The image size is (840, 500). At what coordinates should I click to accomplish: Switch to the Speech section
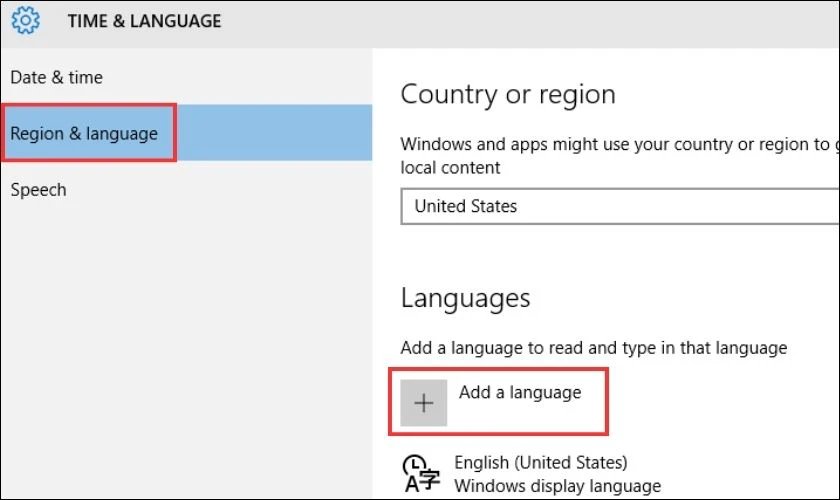[38, 189]
